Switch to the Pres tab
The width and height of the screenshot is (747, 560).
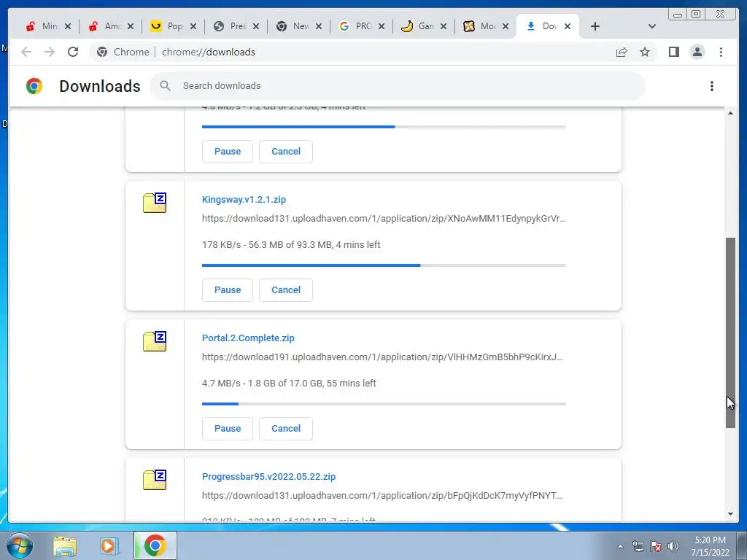coord(231,26)
